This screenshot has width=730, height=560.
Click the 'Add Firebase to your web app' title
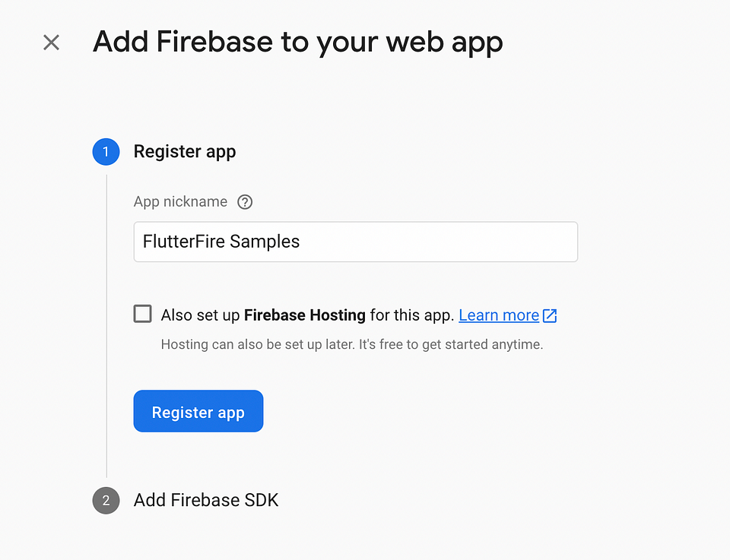pos(298,43)
